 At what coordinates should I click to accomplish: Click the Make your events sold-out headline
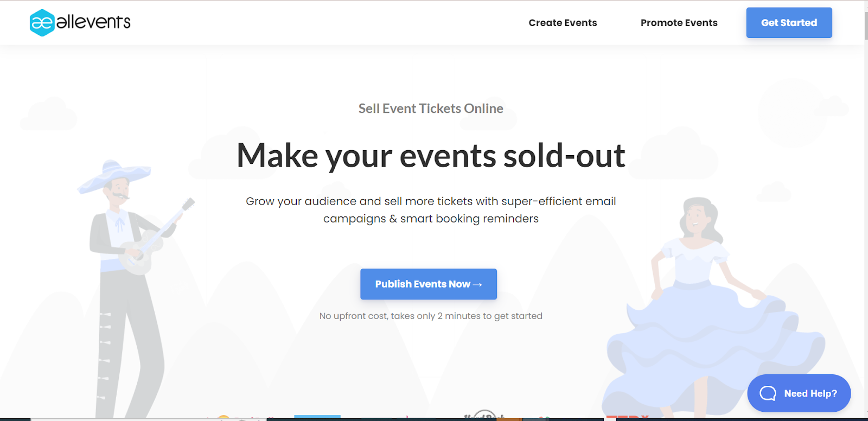431,156
